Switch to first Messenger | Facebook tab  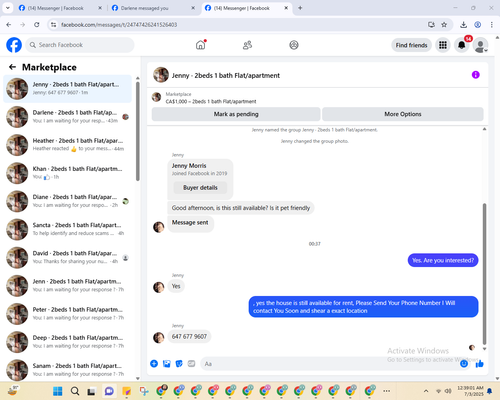[60, 8]
